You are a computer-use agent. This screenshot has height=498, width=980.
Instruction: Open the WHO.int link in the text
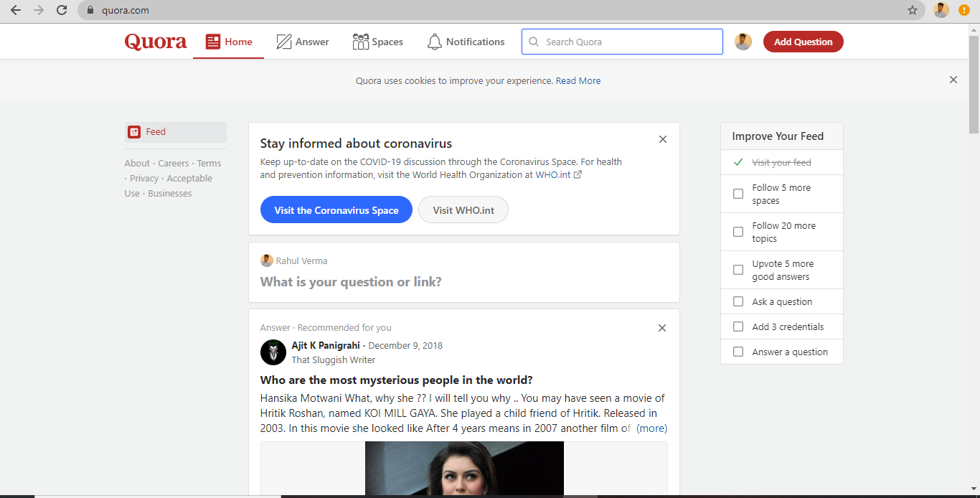coord(553,174)
